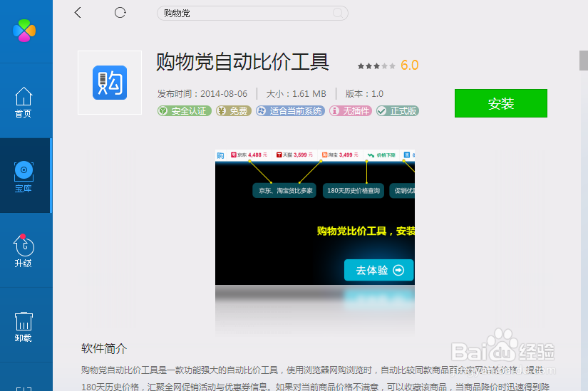Click the 180天历史价格查询 label in preview
Screen dimensions: 588x391
point(354,190)
